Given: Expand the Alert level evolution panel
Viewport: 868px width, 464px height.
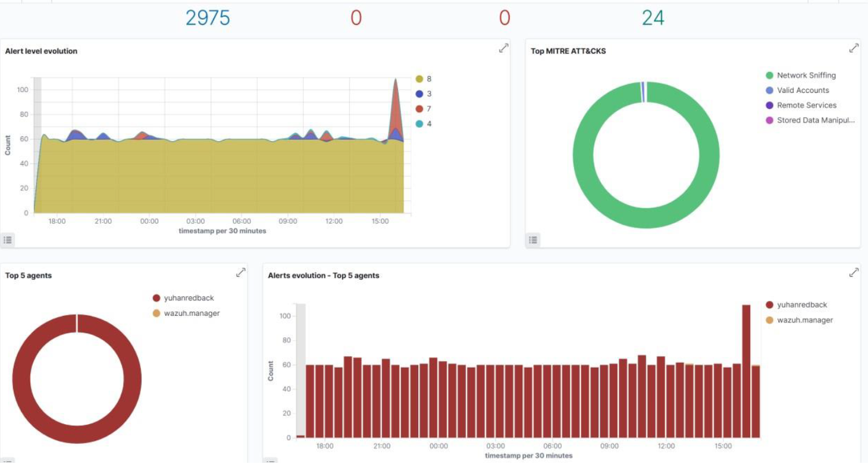Looking at the screenshot, I should 503,48.
